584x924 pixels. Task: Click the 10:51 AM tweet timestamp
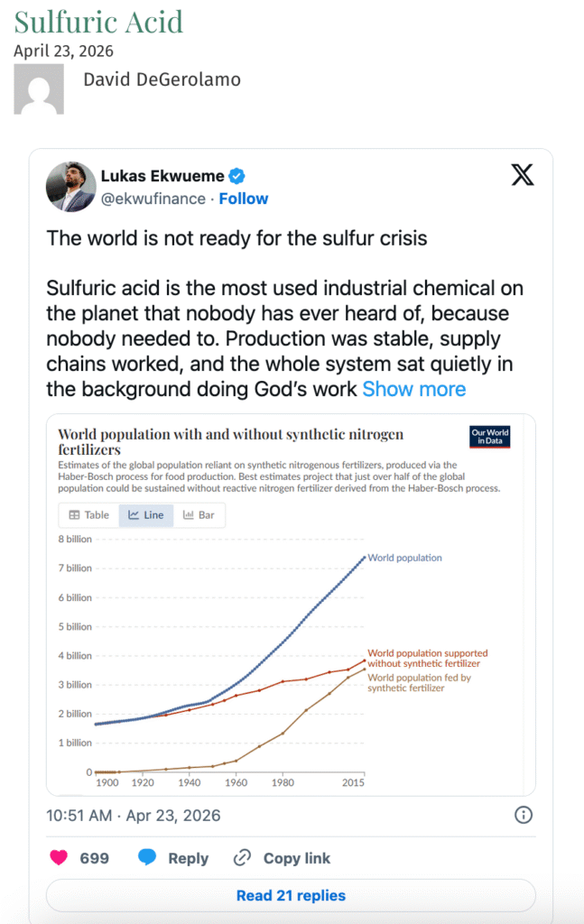134,815
